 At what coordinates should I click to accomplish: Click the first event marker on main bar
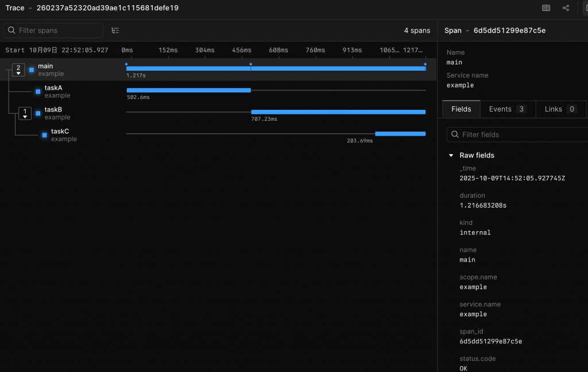point(126,64)
